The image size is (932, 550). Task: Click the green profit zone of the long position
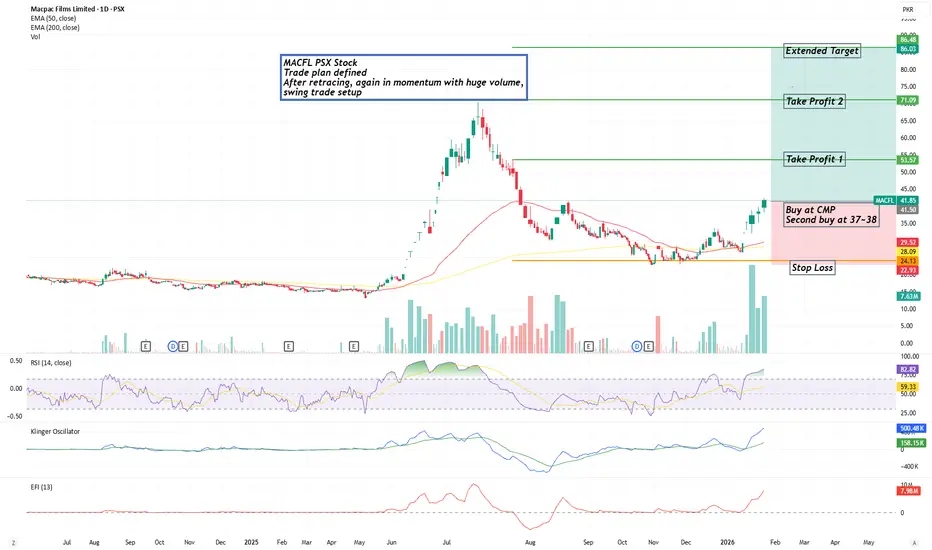point(832,125)
